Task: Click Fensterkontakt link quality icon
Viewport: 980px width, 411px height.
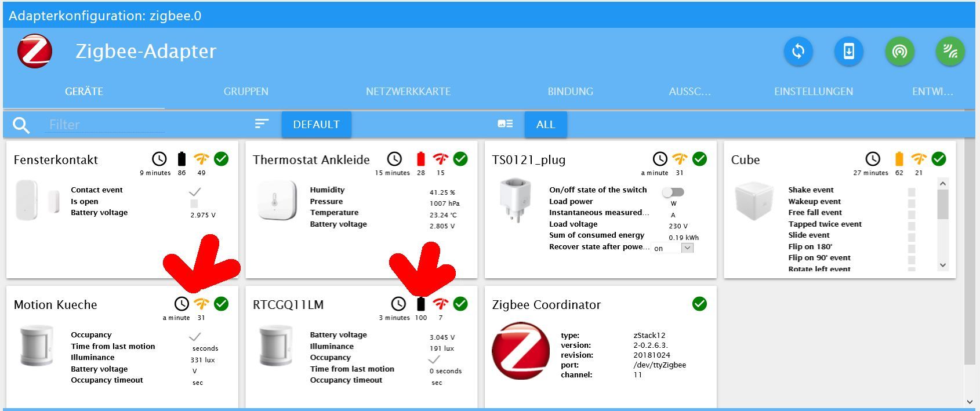Action: coord(201,159)
